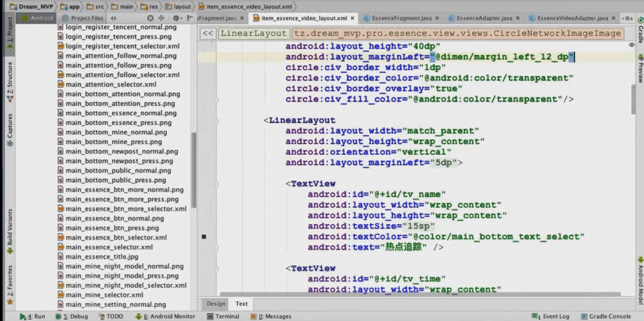Click the Messages icon in bottom bar
The image size is (644, 321).
pos(253,317)
